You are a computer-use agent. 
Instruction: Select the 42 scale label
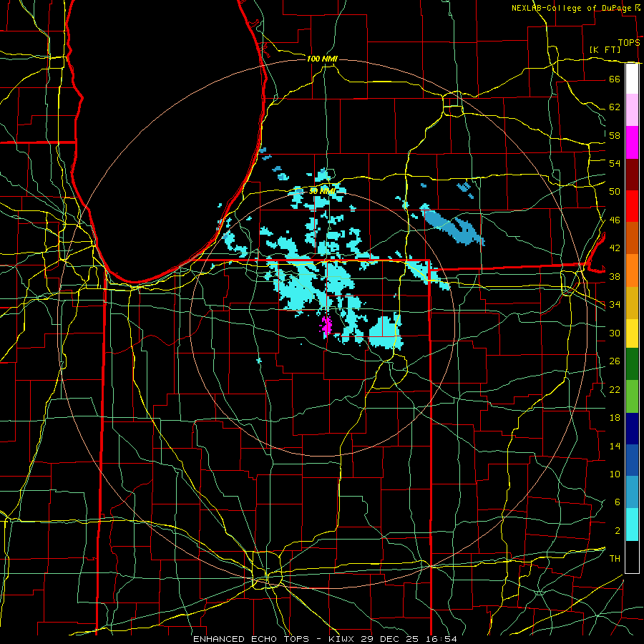pyautogui.click(x=615, y=248)
